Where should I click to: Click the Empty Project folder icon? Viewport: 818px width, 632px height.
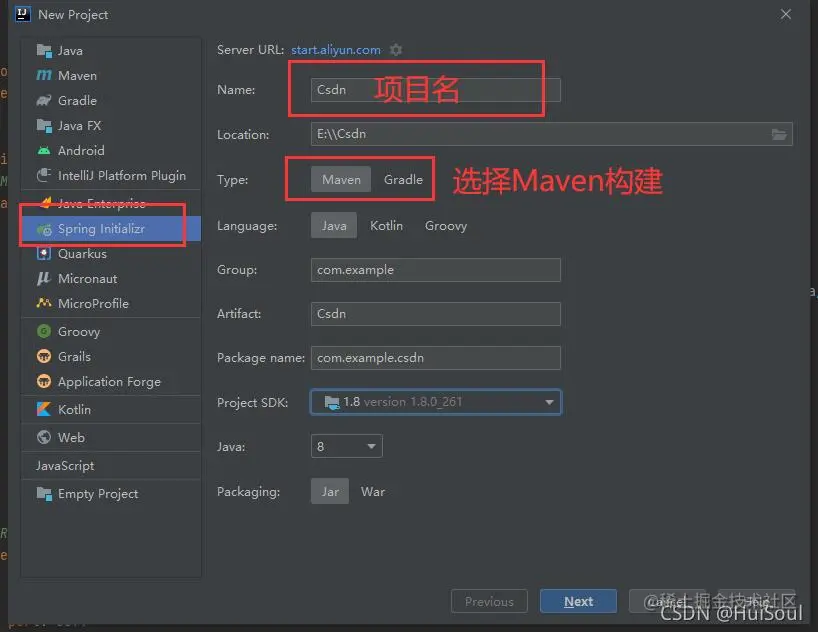[44, 494]
